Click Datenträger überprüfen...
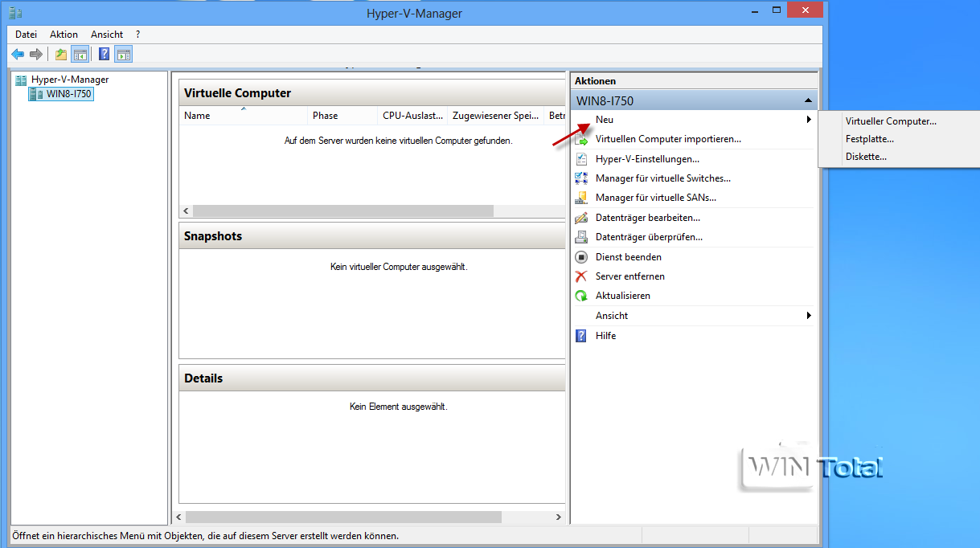The width and height of the screenshot is (980, 548). pyautogui.click(x=649, y=237)
